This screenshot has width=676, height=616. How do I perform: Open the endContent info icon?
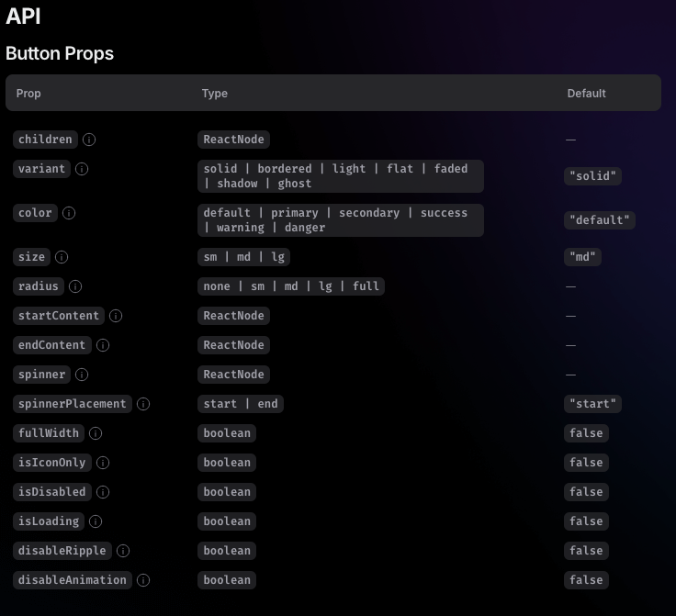(103, 345)
